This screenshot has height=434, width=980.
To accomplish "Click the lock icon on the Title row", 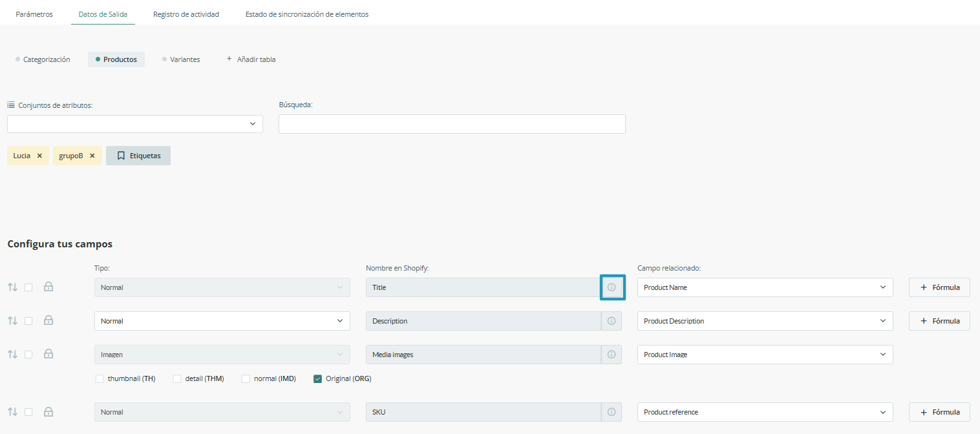I will pos(48,287).
